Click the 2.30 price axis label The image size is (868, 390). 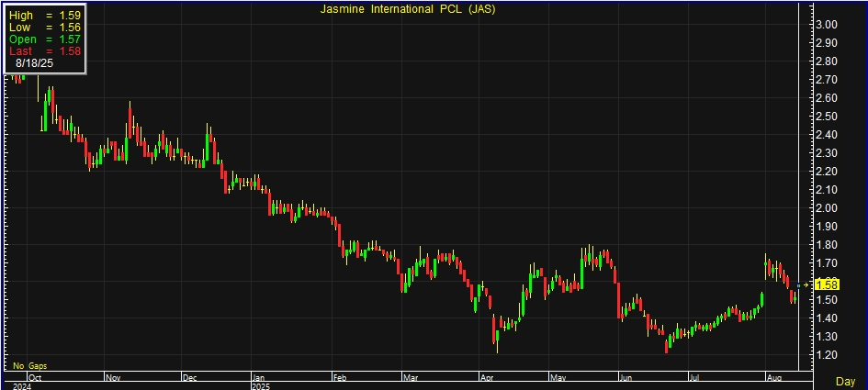pos(826,152)
